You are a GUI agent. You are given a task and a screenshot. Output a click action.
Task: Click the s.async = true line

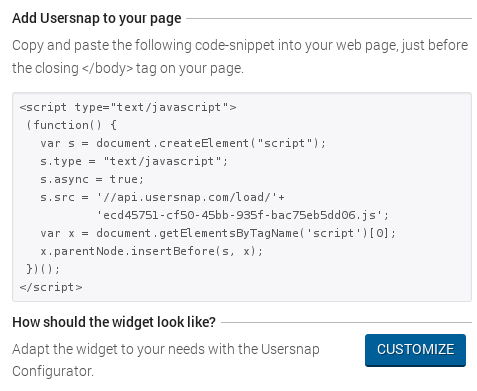click(92, 179)
